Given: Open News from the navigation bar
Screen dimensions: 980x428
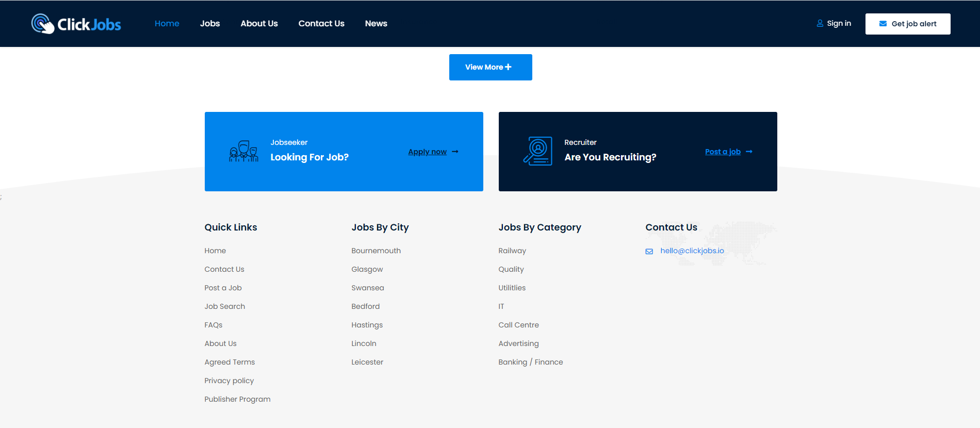Looking at the screenshot, I should click(x=375, y=24).
